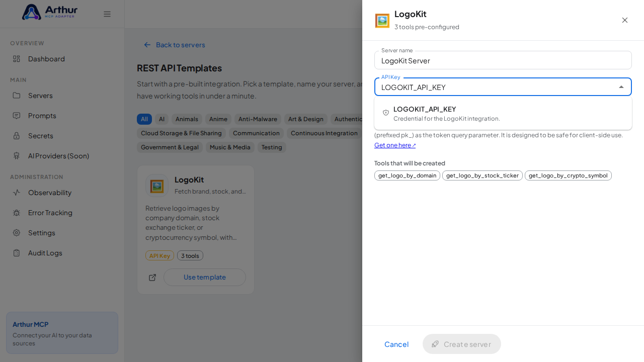Click the Prompts chat icon

(x=17, y=116)
